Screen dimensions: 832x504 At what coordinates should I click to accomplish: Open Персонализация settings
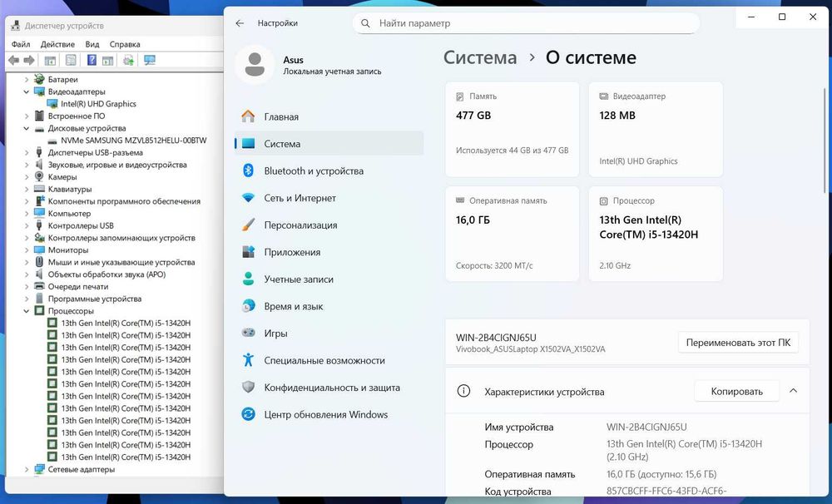click(x=329, y=225)
